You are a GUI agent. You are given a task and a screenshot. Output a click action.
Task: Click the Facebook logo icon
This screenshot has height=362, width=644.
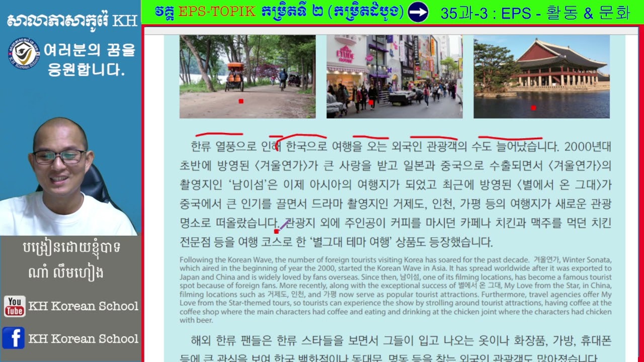point(13,338)
